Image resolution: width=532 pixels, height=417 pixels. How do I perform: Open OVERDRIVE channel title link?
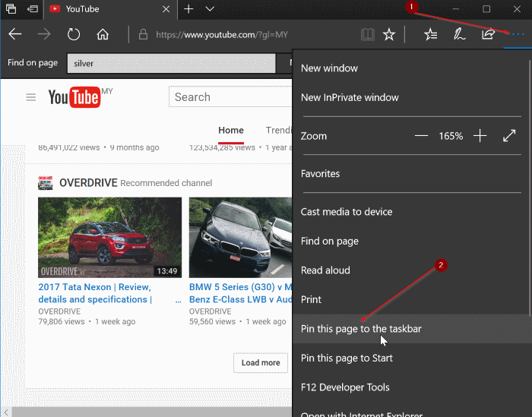pos(88,183)
